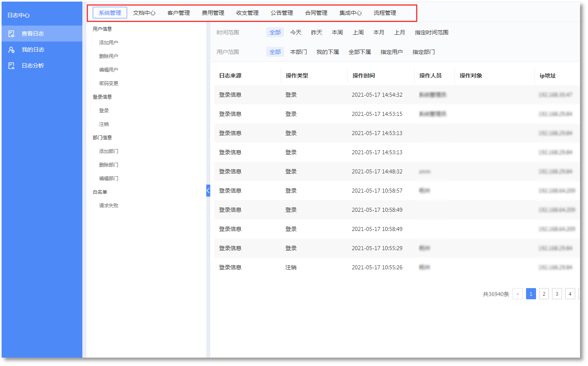Switch to 集成中心 tab
This screenshot has width=588, height=366.
point(351,13)
